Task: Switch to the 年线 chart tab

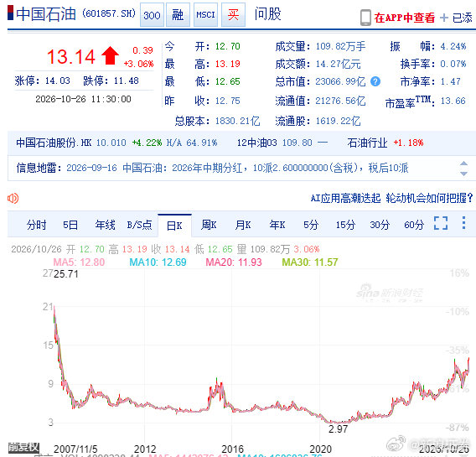Action: [105, 225]
